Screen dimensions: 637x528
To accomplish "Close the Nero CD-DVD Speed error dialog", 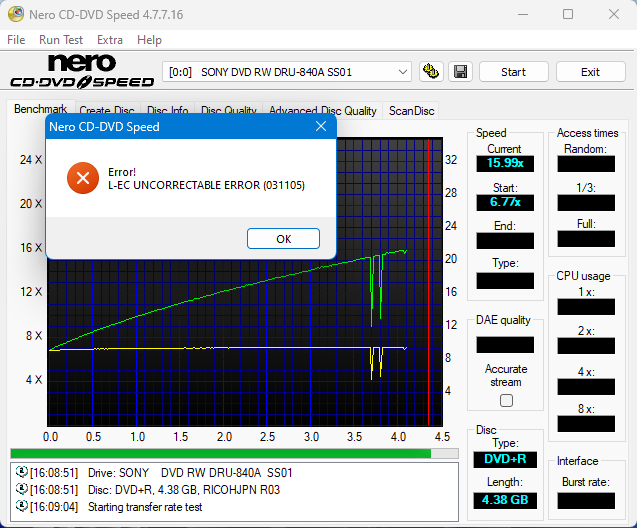I will click(x=321, y=126).
